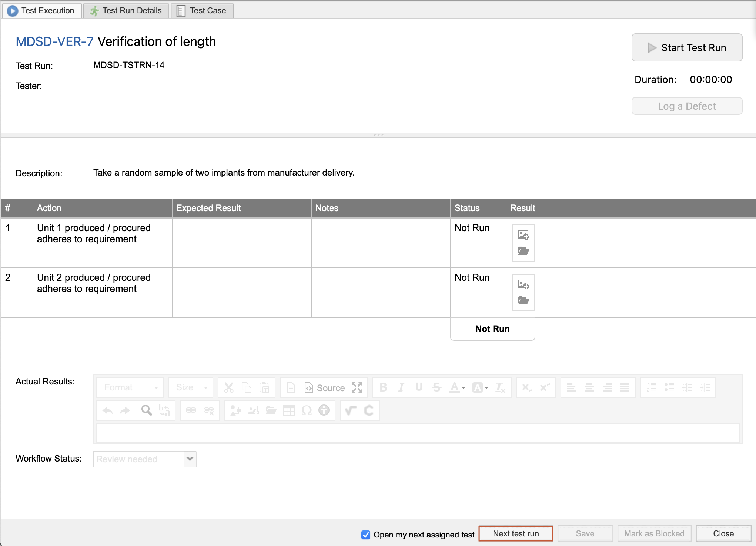Click the open folder icon in step 1 result

coord(523,251)
